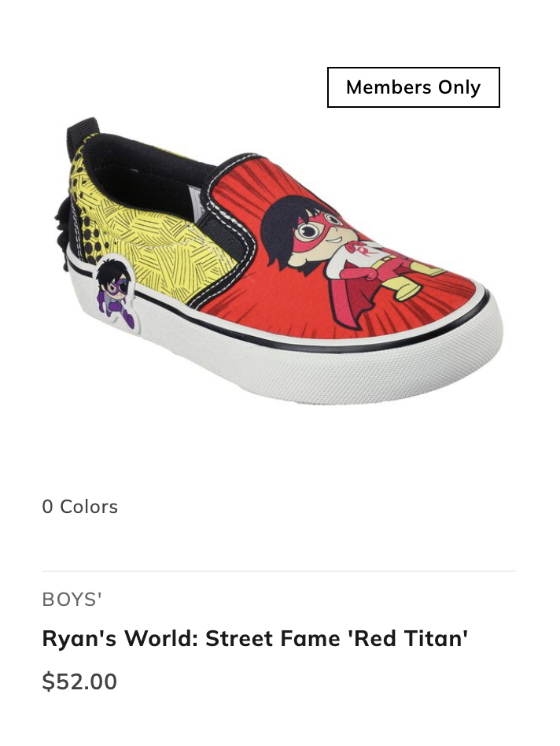
Task: Click the Members Only badge
Action: click(x=413, y=87)
